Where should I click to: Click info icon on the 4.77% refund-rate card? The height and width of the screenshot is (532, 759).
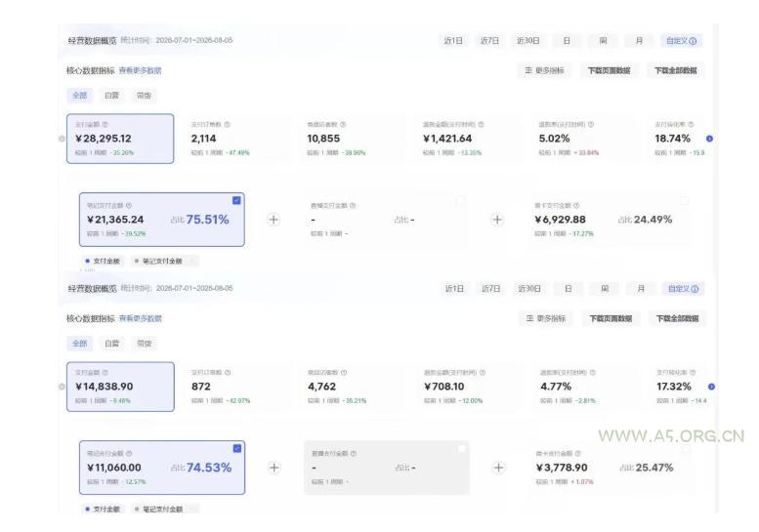coord(593,373)
